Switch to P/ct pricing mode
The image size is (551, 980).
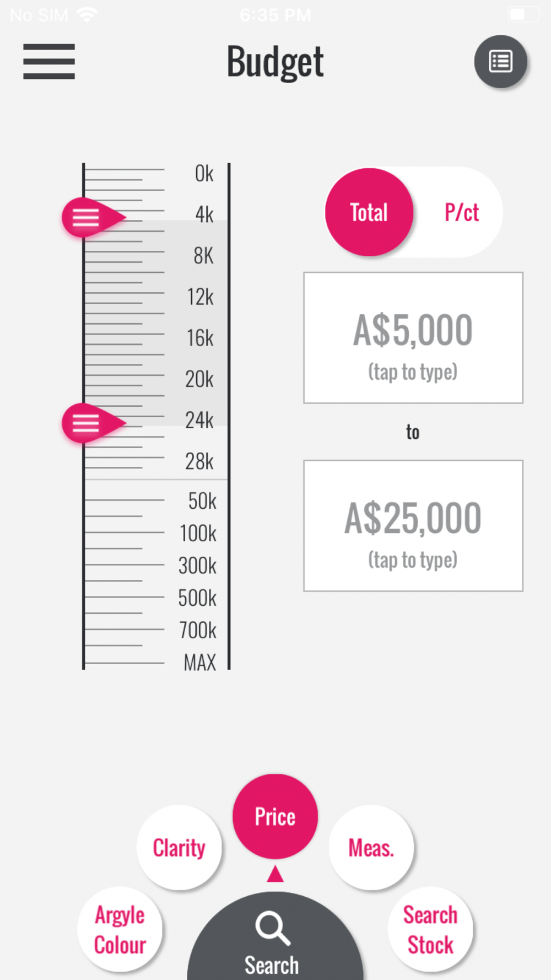click(x=462, y=213)
